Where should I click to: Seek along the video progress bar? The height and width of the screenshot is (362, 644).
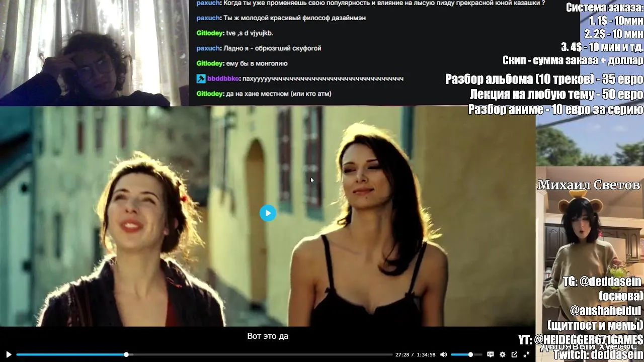pyautogui.click(x=204, y=354)
